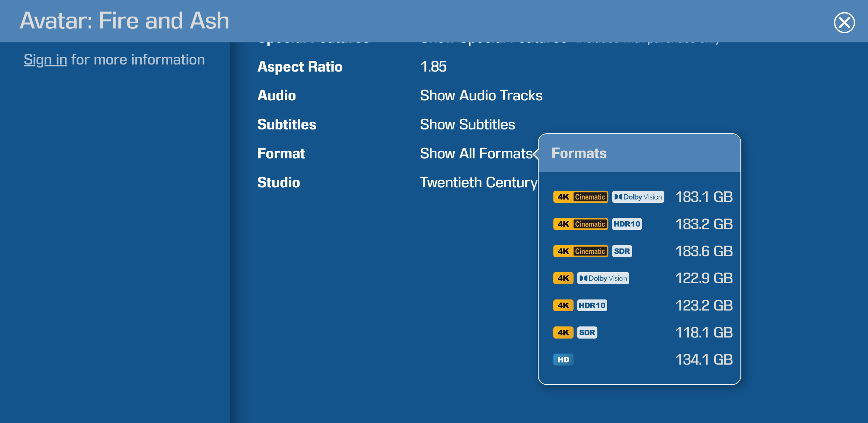
Task: Click the Twentieth Century studio name
Action: pos(479,183)
